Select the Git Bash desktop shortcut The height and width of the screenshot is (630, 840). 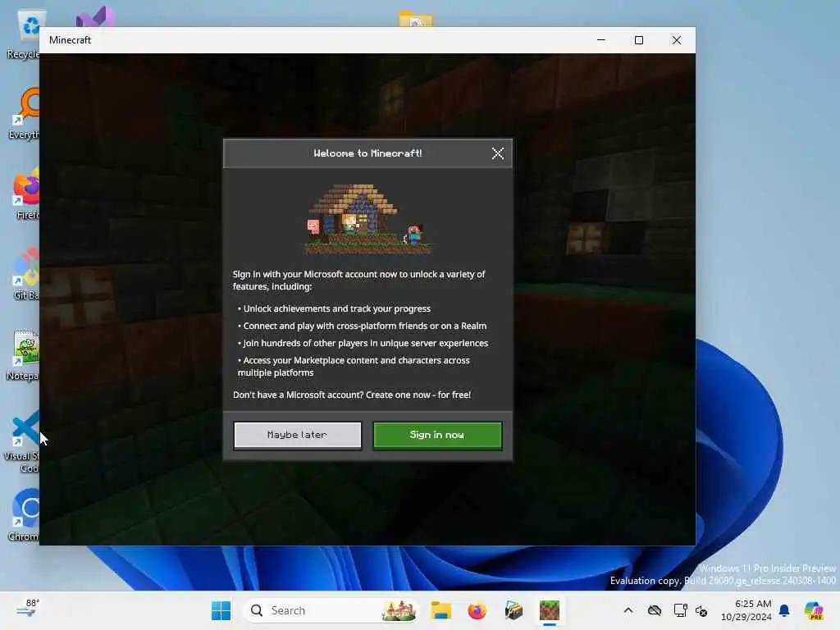(x=25, y=274)
